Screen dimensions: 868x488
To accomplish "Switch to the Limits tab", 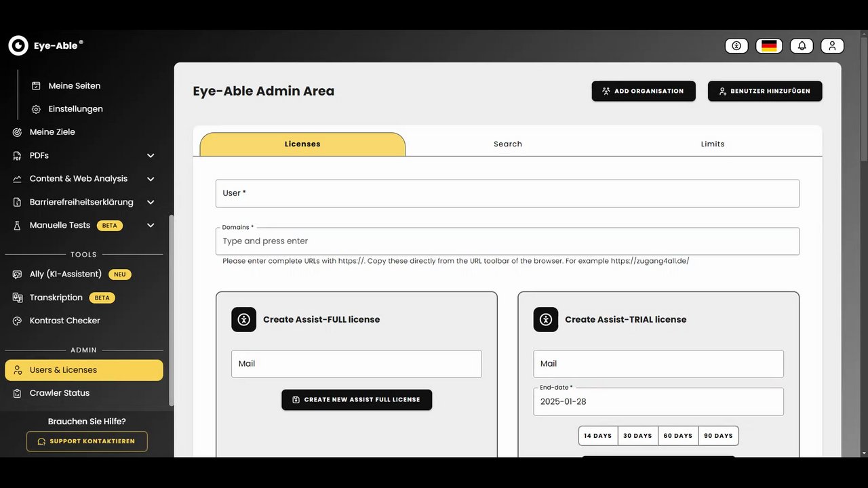I will pyautogui.click(x=713, y=144).
